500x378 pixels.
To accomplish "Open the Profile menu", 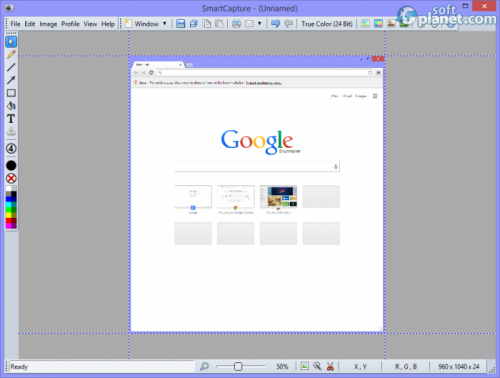I will click(x=70, y=24).
